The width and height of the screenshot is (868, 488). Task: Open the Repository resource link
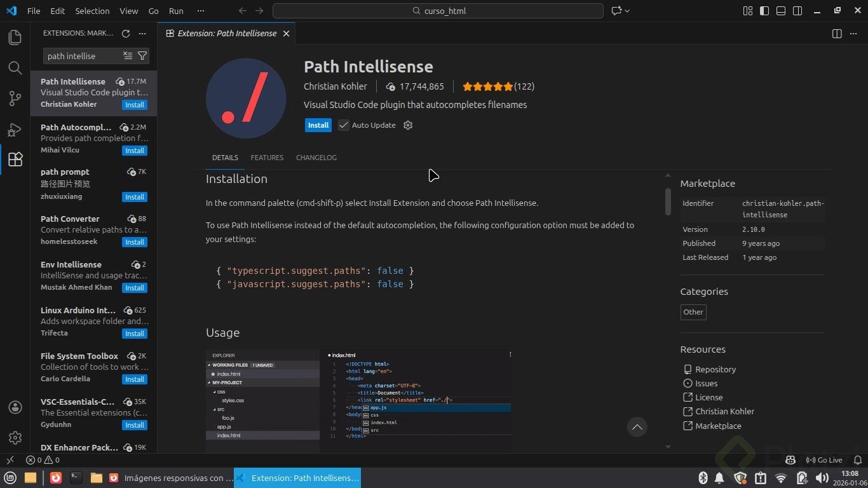(715, 369)
